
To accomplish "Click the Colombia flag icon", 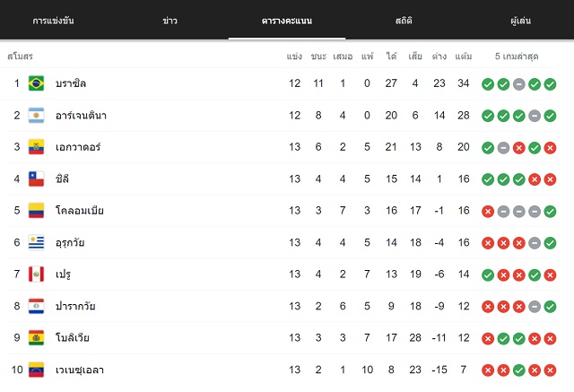I will click(x=36, y=211).
